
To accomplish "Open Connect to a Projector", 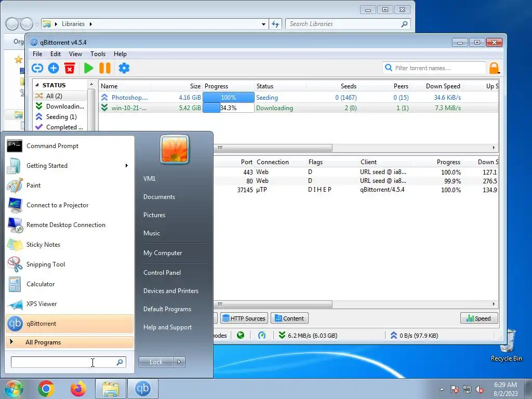I will (x=70, y=205).
